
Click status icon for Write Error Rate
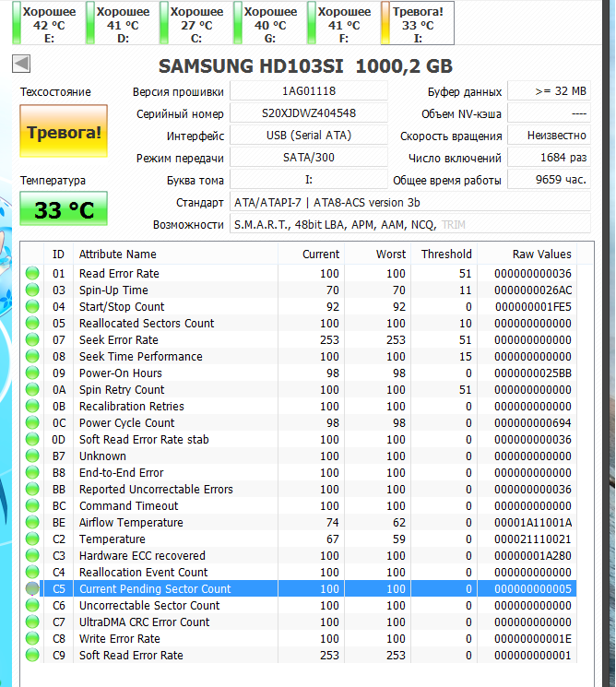tap(32, 638)
